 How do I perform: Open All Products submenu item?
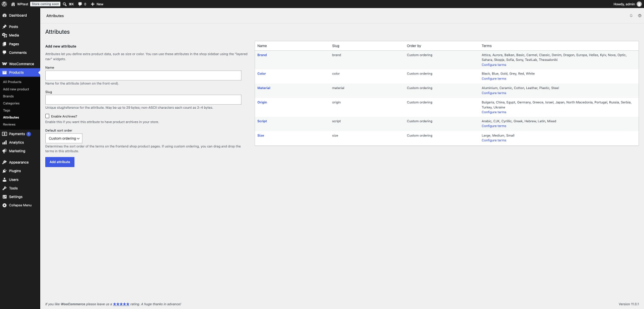click(12, 82)
